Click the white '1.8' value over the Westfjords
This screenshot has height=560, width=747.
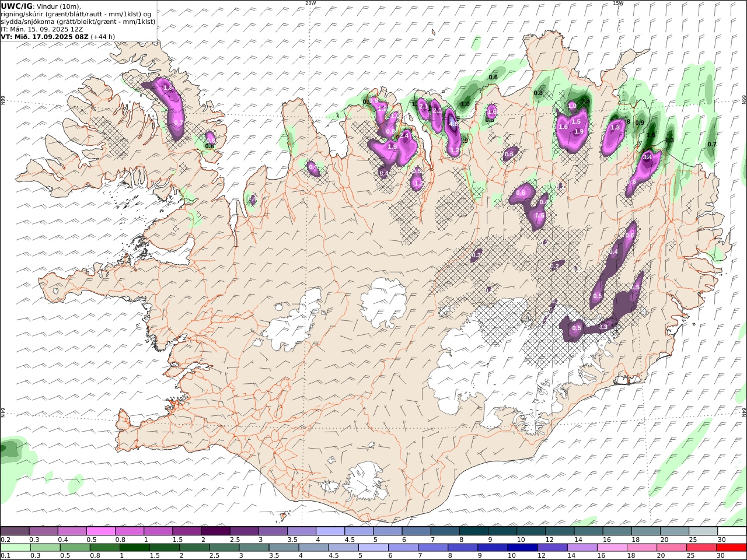pos(168,88)
